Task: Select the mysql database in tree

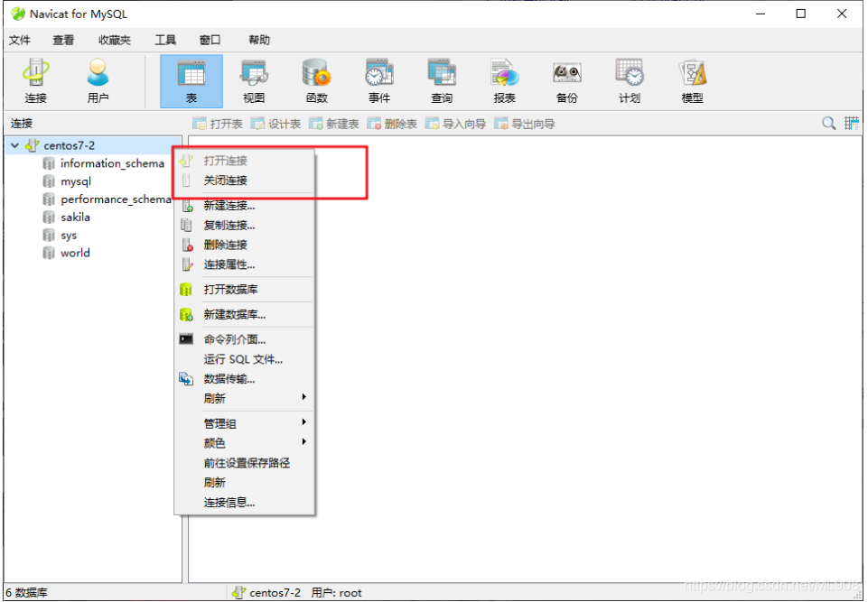Action: tap(76, 181)
